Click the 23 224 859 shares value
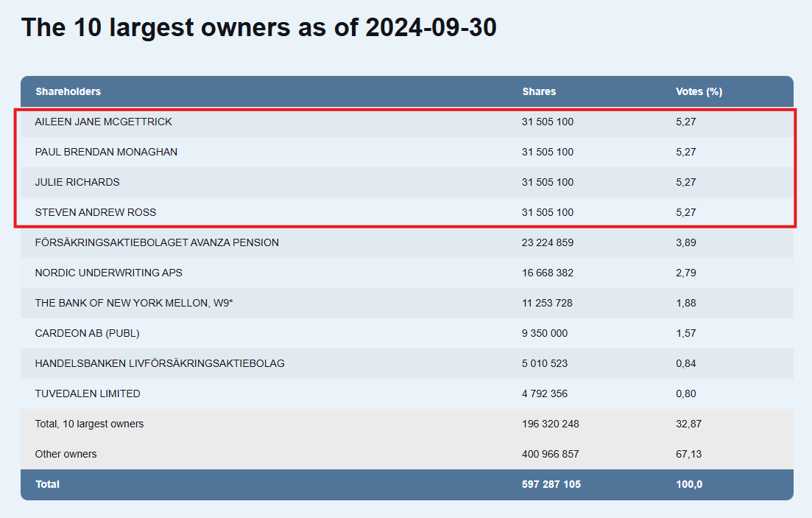The image size is (812, 518). pos(548,242)
